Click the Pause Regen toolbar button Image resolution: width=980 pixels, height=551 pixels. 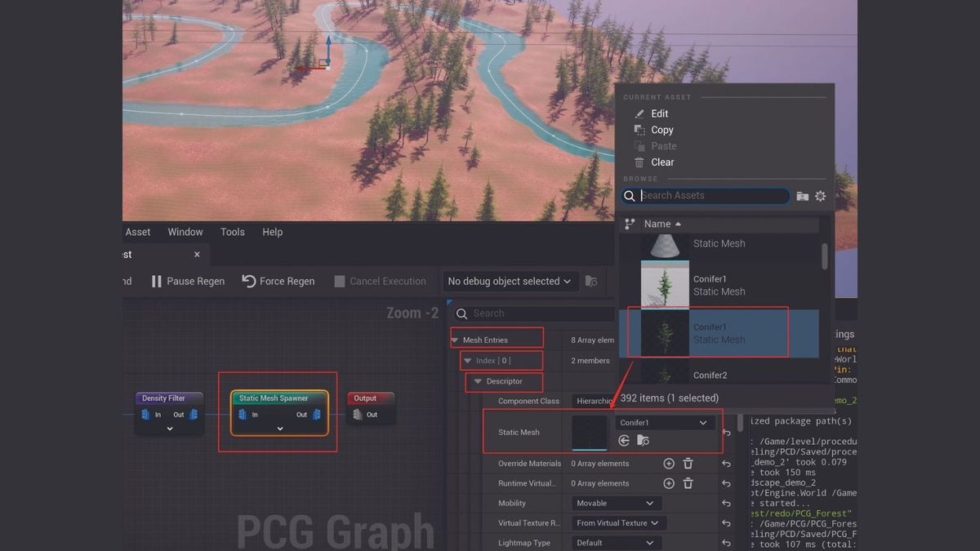187,281
